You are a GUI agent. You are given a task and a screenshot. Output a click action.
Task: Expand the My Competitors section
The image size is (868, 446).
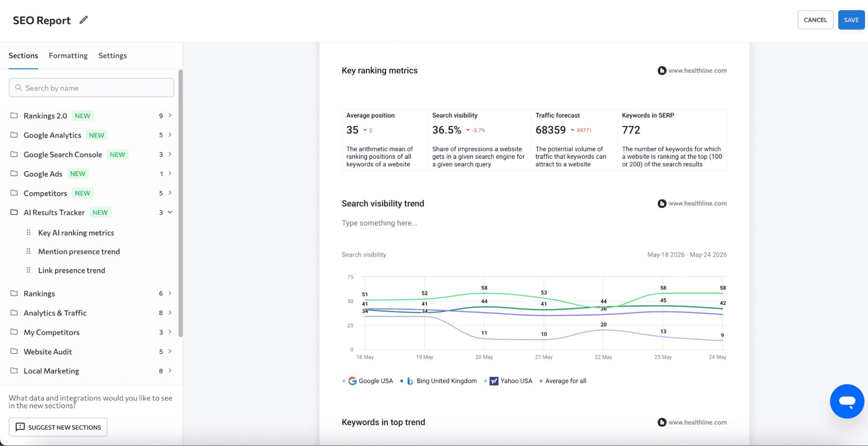click(170, 332)
